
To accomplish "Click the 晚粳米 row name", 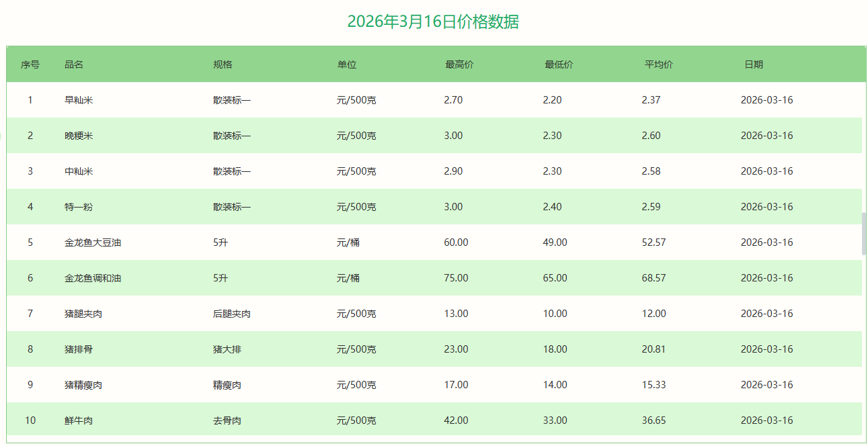I will tap(79, 136).
